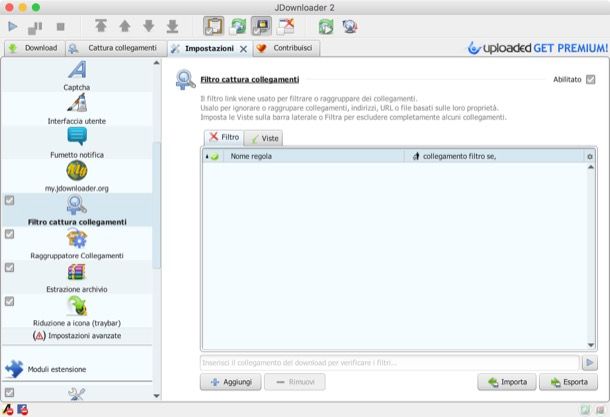Image resolution: width=610 pixels, height=417 pixels.
Task: Toggle Raggruppatore Collegamenti checkbox
Action: (x=9, y=234)
